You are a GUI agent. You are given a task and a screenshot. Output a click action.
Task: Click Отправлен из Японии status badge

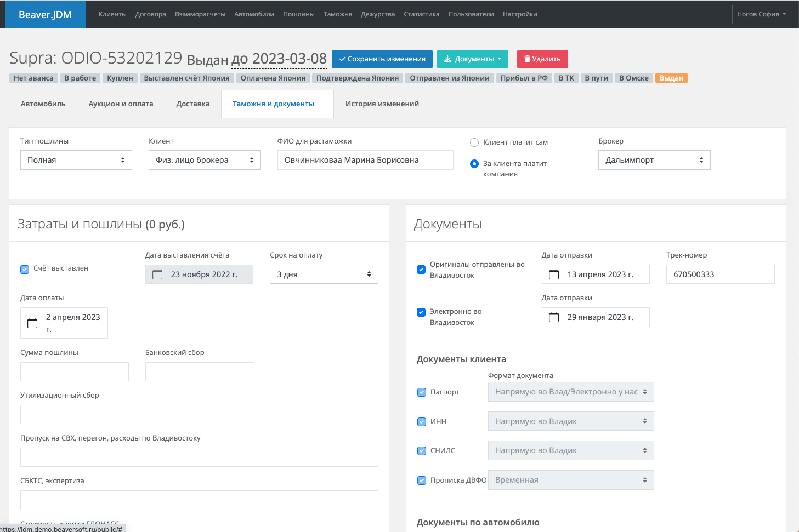[450, 78]
